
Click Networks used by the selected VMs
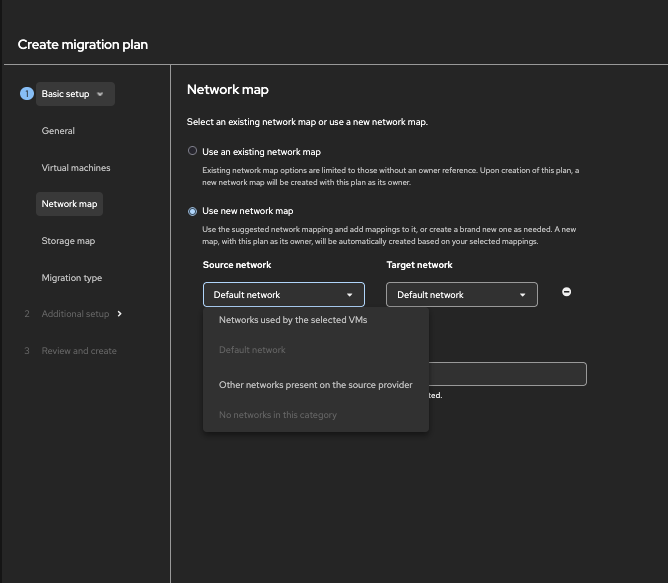tap(293, 320)
